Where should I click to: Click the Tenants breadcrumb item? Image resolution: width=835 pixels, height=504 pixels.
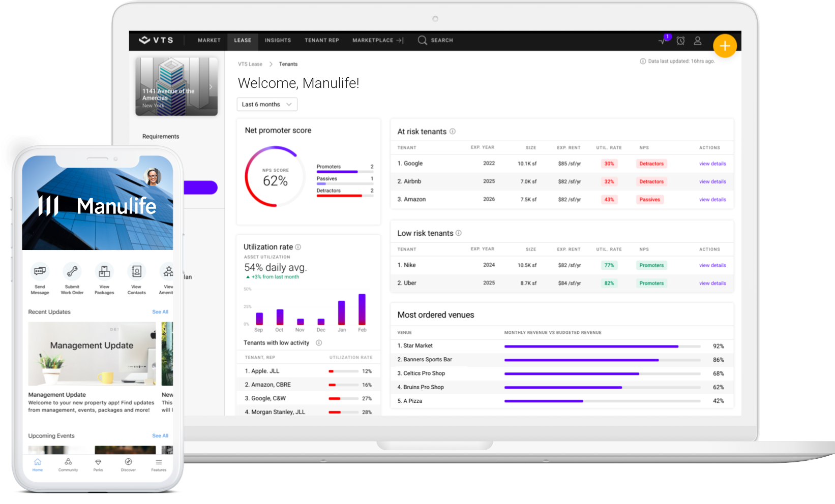pyautogui.click(x=288, y=64)
